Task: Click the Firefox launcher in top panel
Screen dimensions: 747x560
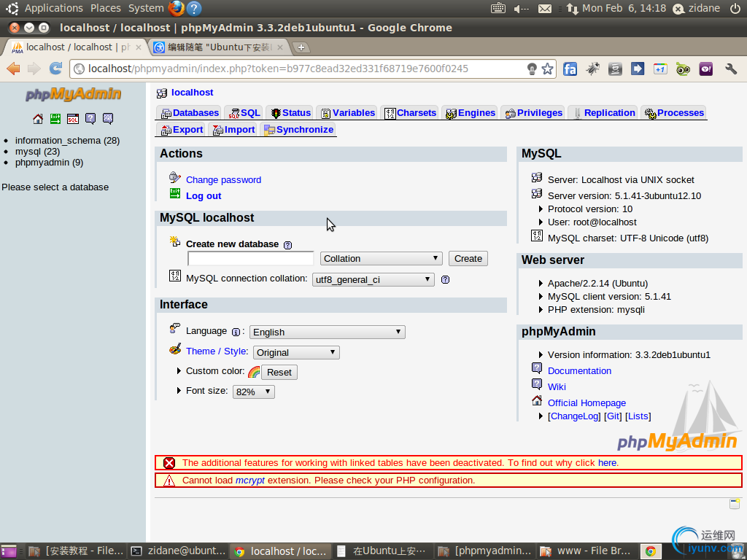Action: click(177, 8)
